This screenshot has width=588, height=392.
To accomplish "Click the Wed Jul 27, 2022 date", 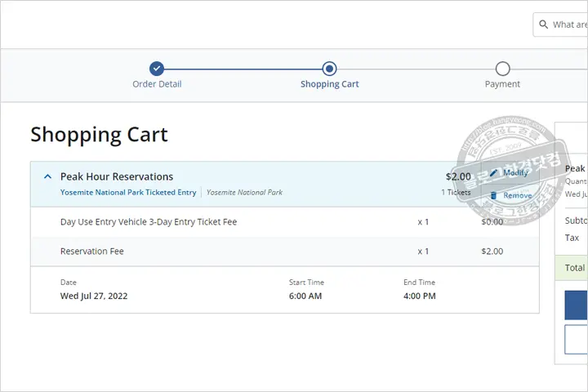I will click(94, 296).
